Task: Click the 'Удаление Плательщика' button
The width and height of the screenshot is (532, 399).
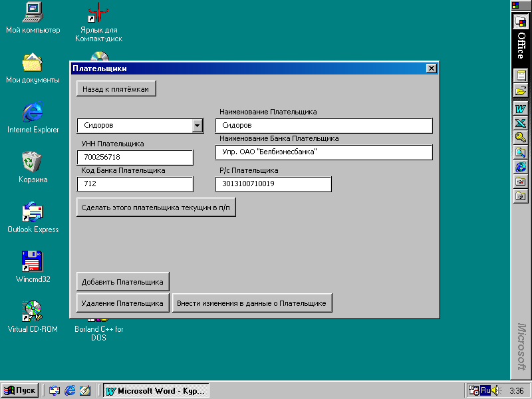Action: 123,303
